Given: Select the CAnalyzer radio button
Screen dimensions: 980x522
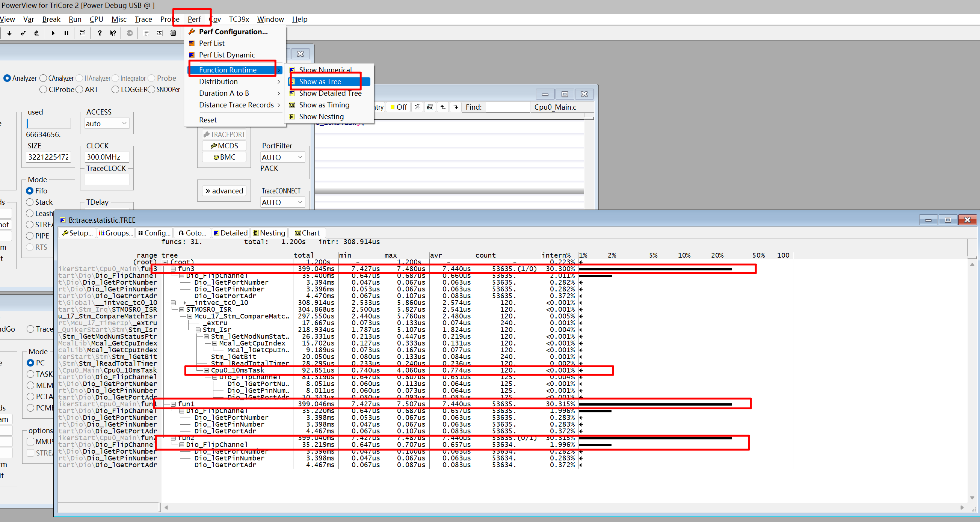Looking at the screenshot, I should [x=43, y=78].
